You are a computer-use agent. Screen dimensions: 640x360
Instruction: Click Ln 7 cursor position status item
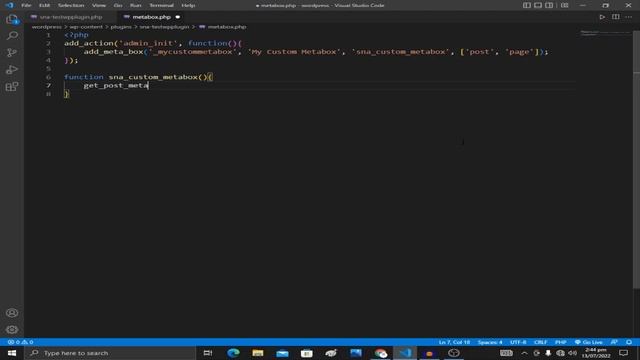(454, 342)
